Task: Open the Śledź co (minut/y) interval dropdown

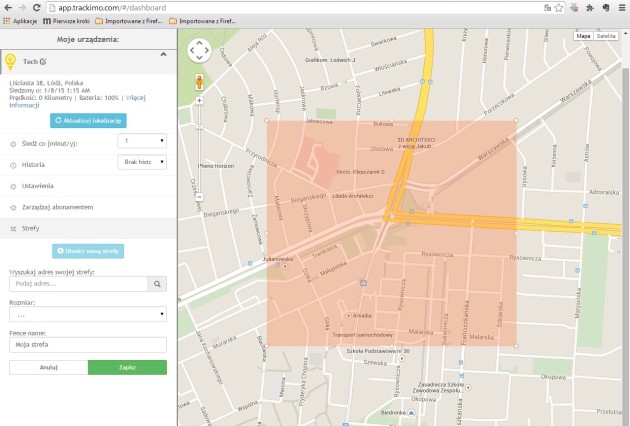Action: [x=141, y=142]
